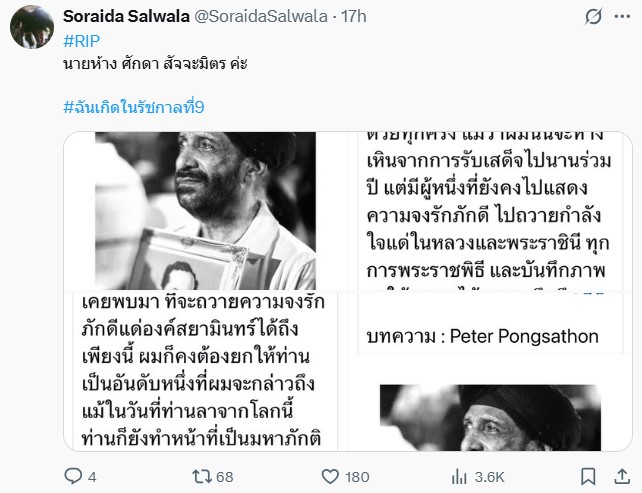Open the reply icon with 4 comments
This screenshot has width=642, height=493.
click(74, 477)
